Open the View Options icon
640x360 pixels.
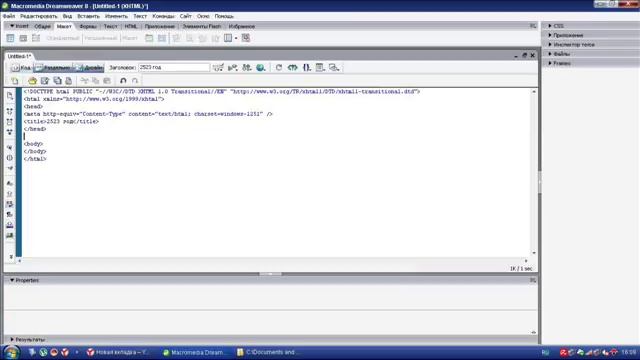(320, 67)
